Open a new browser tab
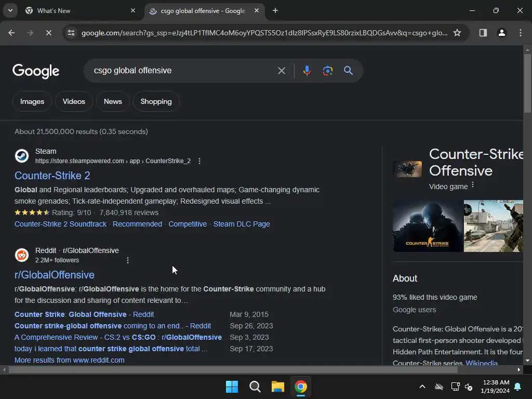 [x=275, y=10]
